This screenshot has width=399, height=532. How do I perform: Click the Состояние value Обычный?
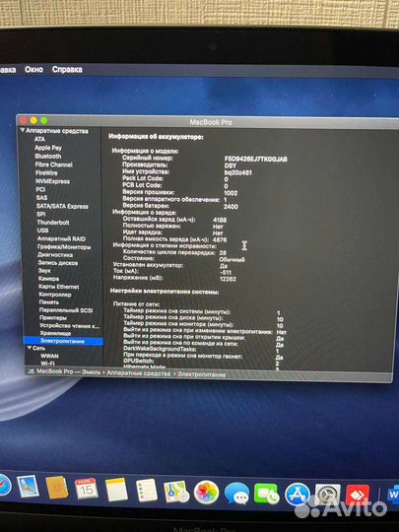point(232,259)
